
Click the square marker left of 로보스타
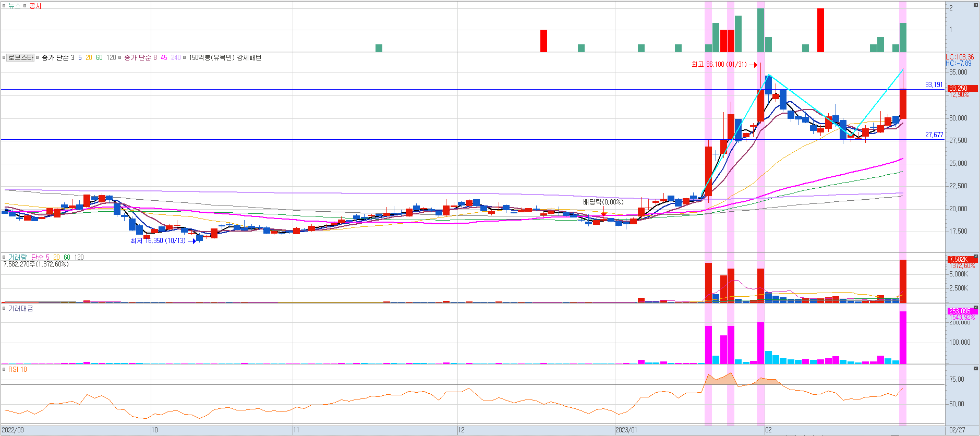pyautogui.click(x=4, y=57)
